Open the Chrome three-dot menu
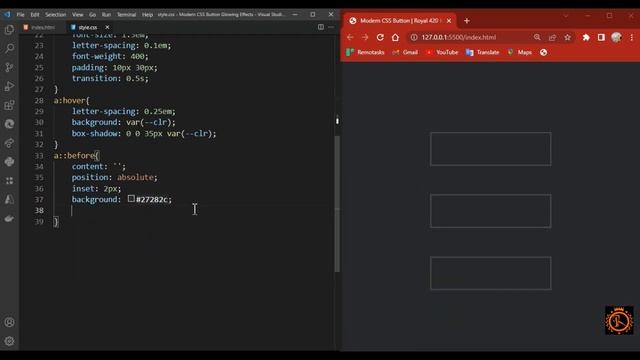The image size is (640, 360). pyautogui.click(x=631, y=37)
